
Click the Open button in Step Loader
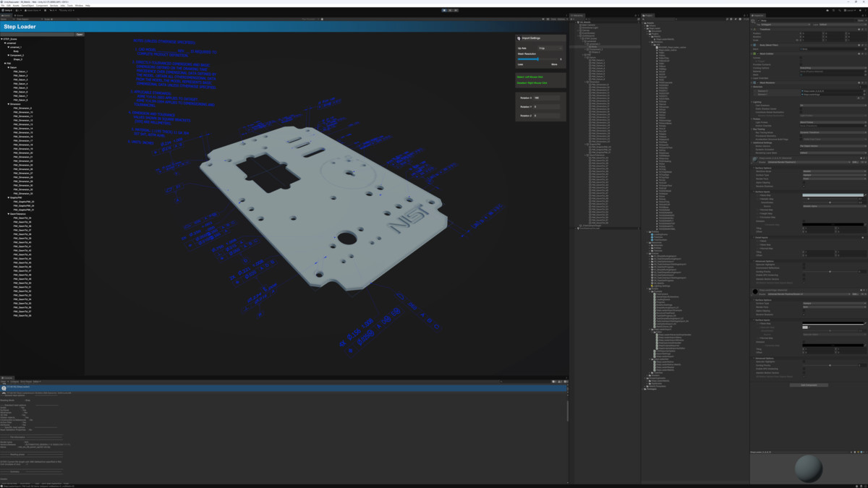tap(80, 34)
